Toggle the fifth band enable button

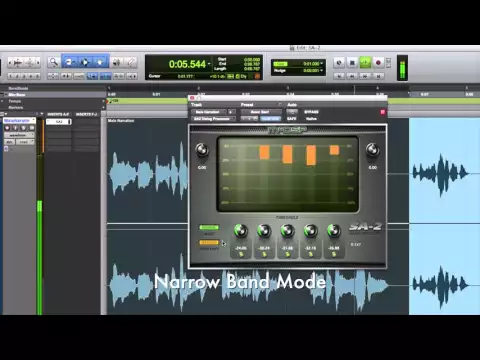click(x=334, y=255)
